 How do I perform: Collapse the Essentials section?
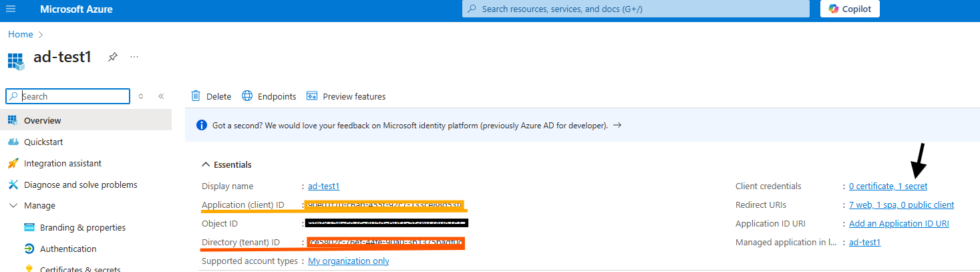pyautogui.click(x=205, y=164)
